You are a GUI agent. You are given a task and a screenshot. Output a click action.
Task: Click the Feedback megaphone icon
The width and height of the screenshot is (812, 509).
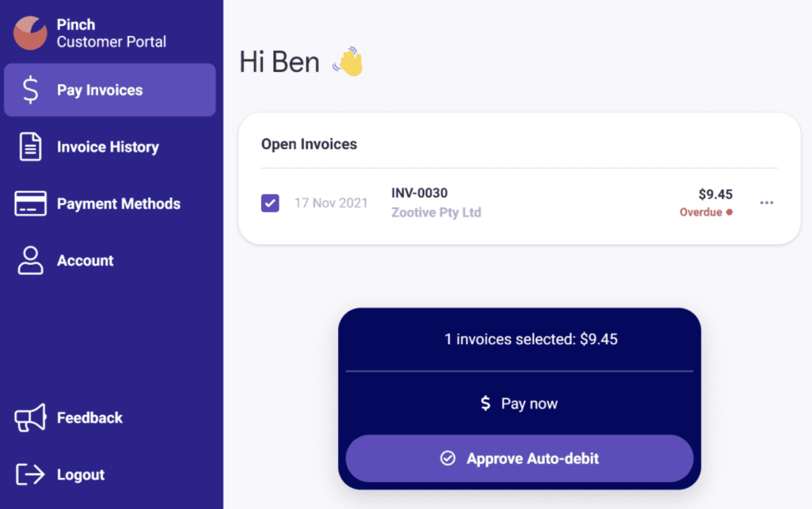[30, 418]
